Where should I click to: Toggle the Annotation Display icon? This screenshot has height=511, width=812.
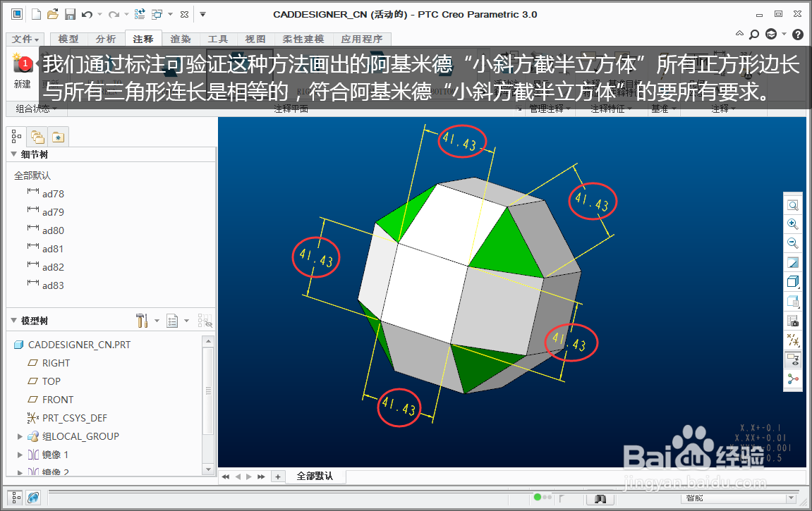pos(793,359)
